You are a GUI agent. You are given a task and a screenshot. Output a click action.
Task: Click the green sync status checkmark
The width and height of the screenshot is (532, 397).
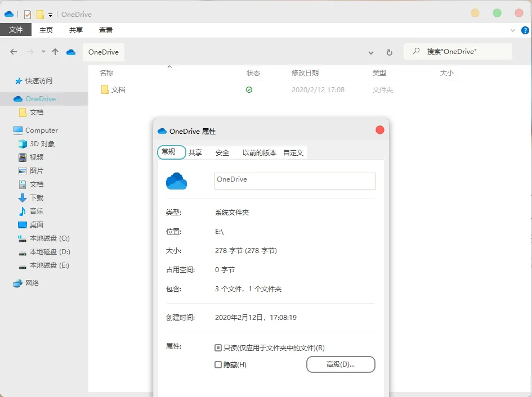point(249,89)
